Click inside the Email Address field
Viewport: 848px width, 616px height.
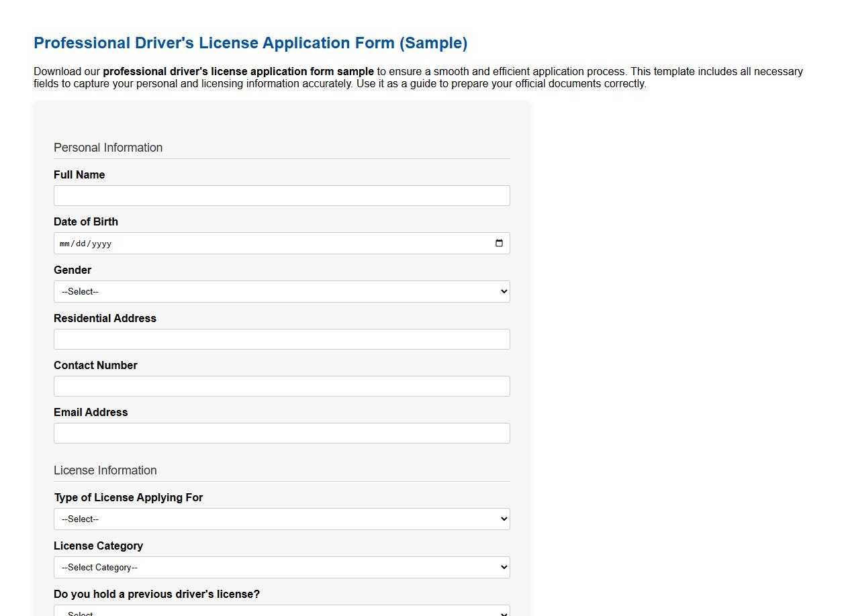point(281,433)
